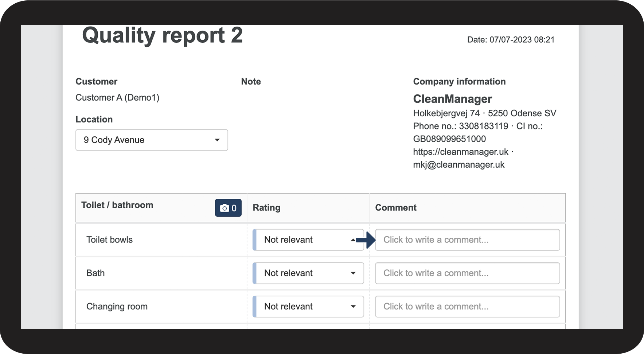
Task: Click the Note heading
Action: click(251, 82)
